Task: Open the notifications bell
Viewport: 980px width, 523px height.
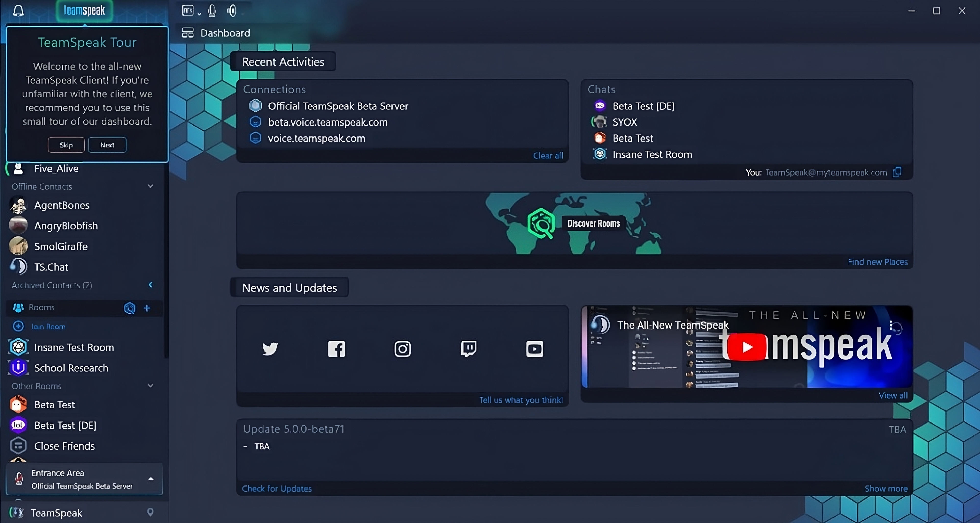Action: 18,11
